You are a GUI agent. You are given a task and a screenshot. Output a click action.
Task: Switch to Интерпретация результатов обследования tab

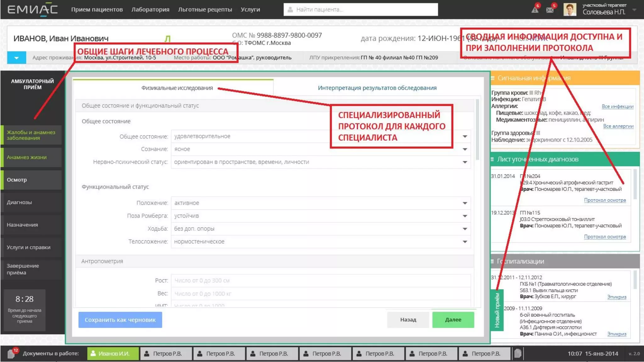(x=377, y=88)
